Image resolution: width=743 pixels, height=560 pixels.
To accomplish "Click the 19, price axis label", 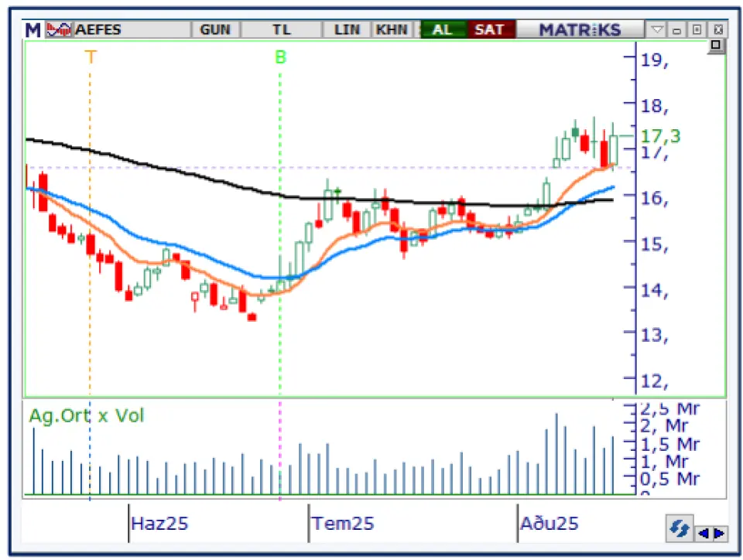I will (x=655, y=60).
